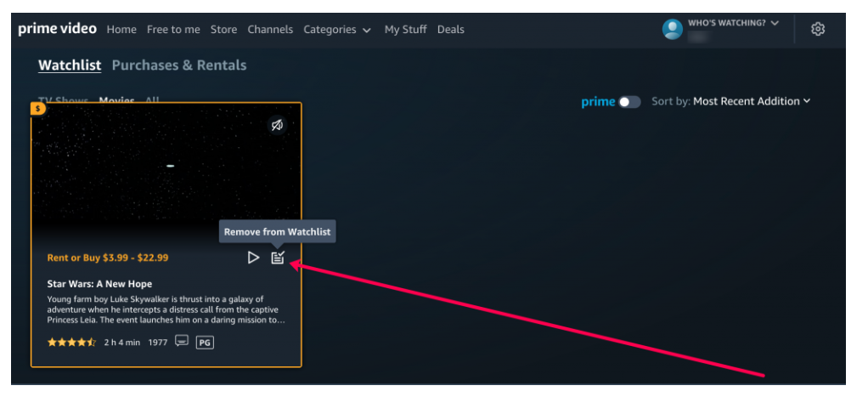868x397 pixels.
Task: Open the settings gear icon
Action: [818, 29]
